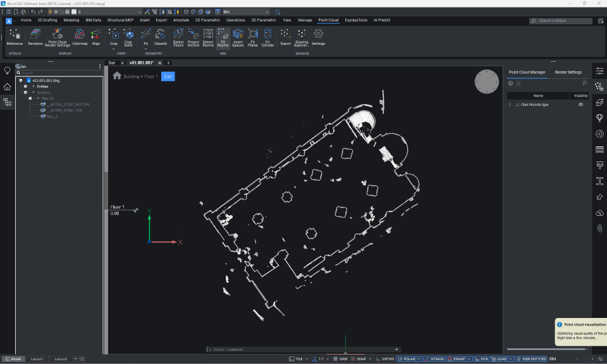This screenshot has width=607, height=364.
Task: Toggle HIDE ENTITIES button in status bar
Action: [x=532, y=359]
